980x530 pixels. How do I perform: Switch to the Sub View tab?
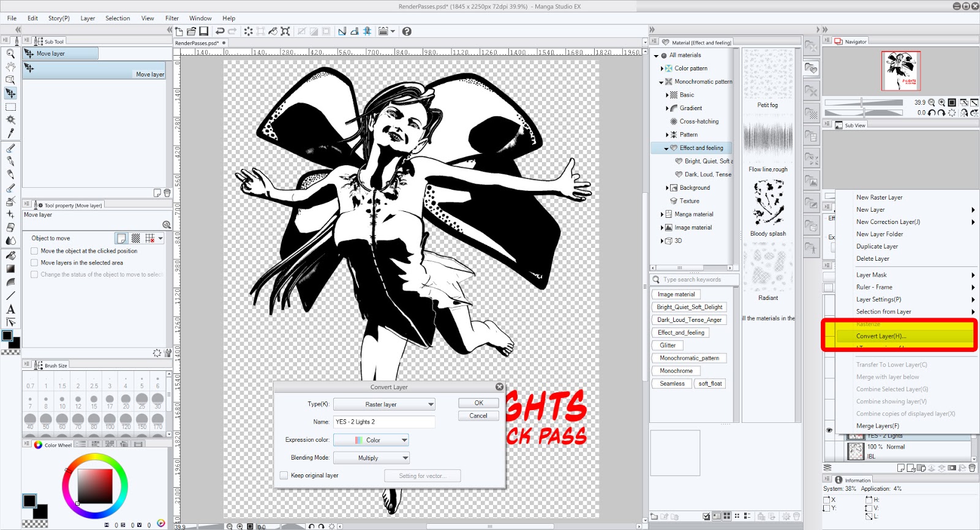coord(851,125)
